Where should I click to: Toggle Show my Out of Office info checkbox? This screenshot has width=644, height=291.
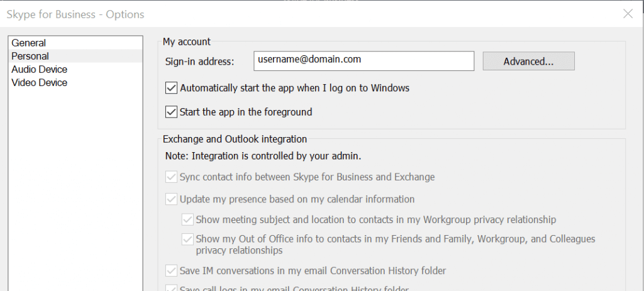(x=187, y=239)
